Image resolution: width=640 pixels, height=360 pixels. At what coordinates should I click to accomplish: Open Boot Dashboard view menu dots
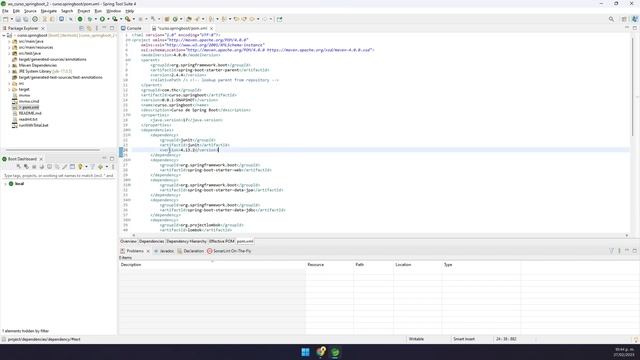coord(113,167)
